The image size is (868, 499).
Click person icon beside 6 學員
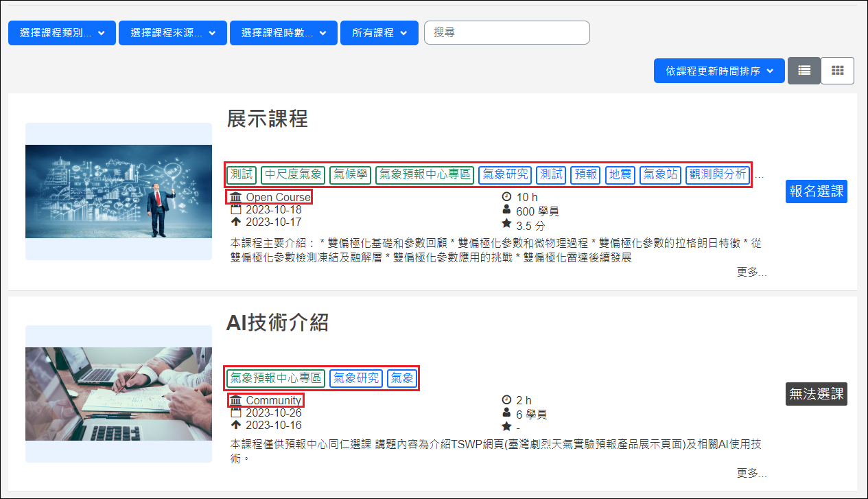click(x=507, y=413)
